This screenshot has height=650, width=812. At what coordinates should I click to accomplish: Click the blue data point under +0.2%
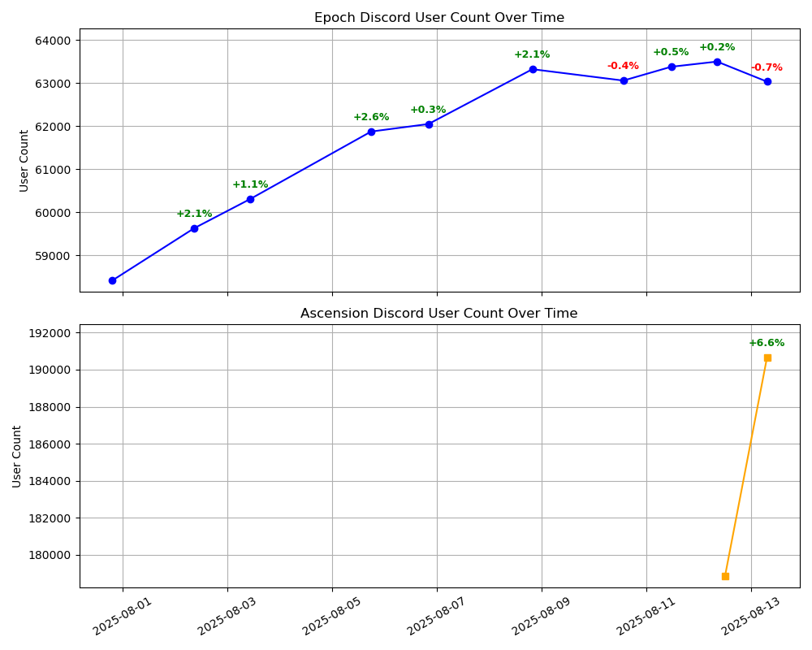click(717, 63)
